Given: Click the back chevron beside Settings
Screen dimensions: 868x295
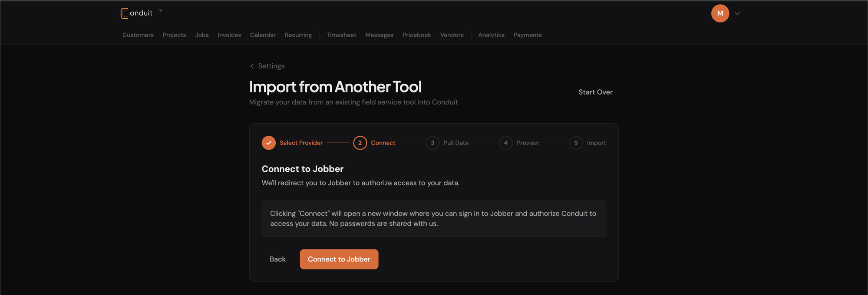Looking at the screenshot, I should tap(252, 66).
